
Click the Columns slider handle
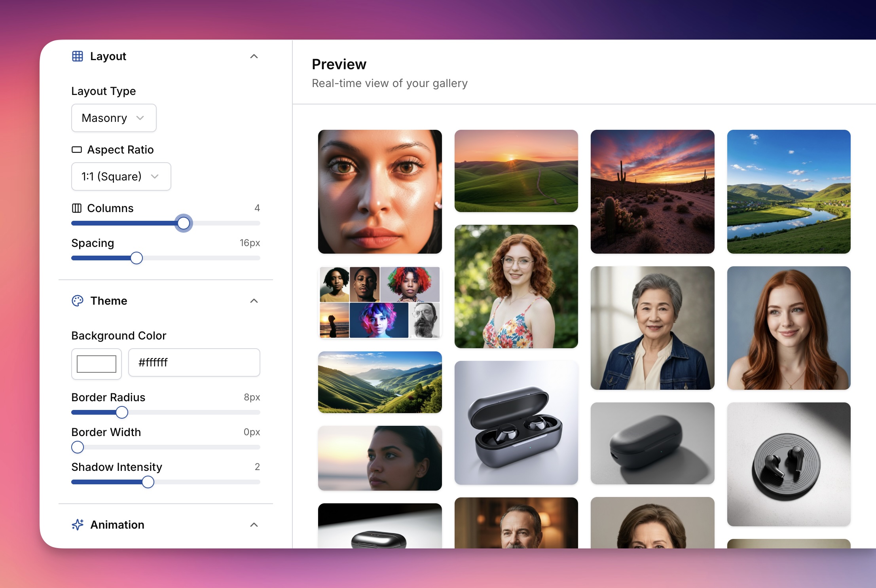(184, 223)
